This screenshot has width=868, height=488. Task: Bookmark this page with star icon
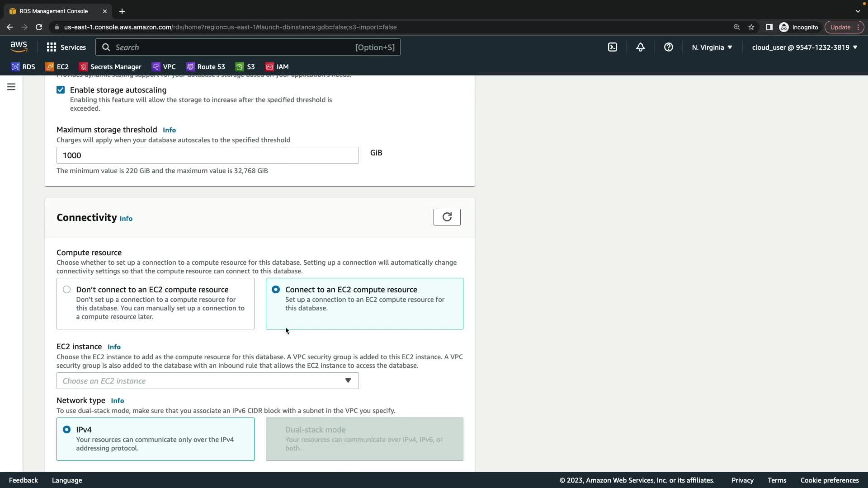point(751,27)
